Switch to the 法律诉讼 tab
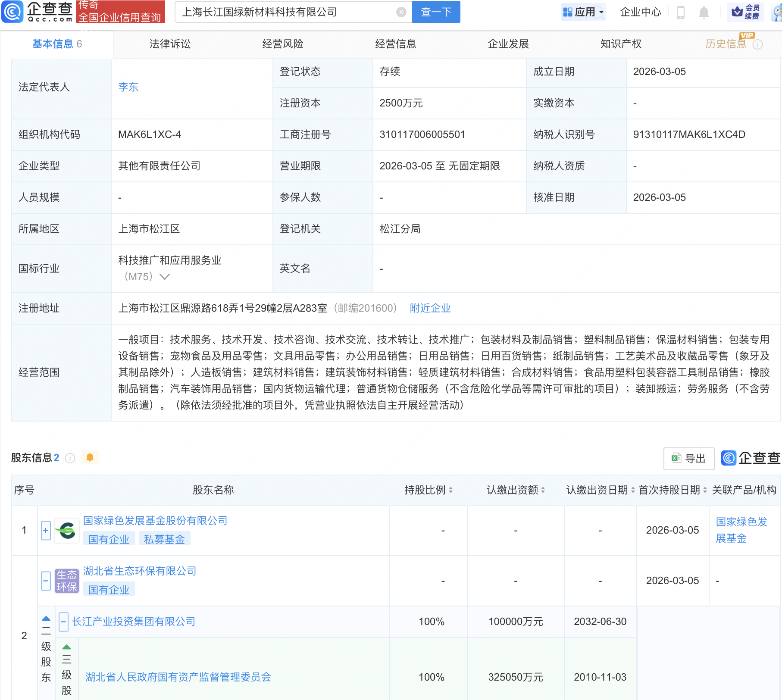Screen dimensions: 782x700 169,44
